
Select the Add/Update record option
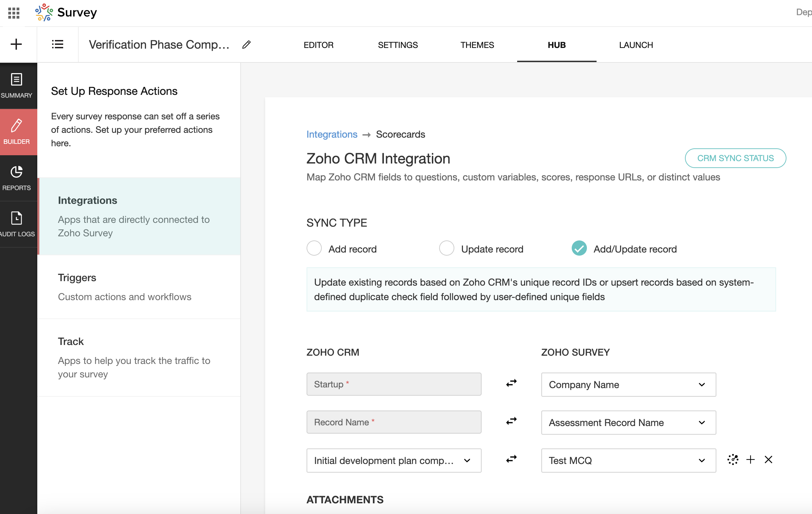(579, 248)
